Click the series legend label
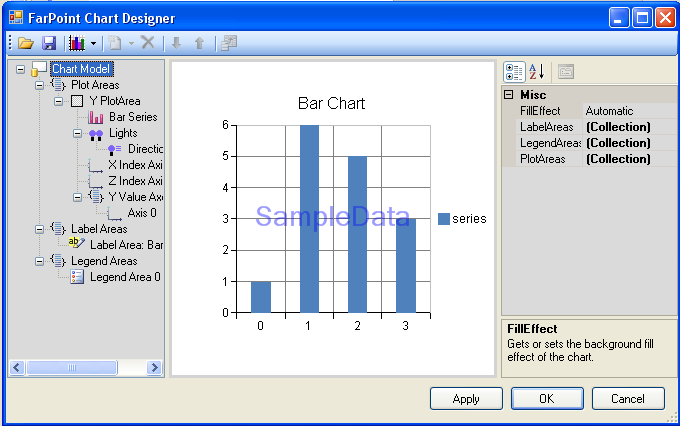Screen dimensions: 680x426 (x=469, y=219)
